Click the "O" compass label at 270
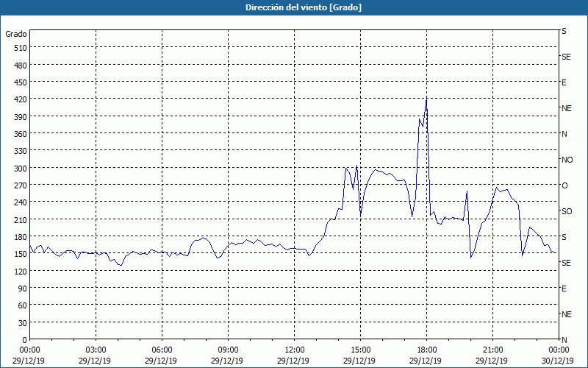 564,186
